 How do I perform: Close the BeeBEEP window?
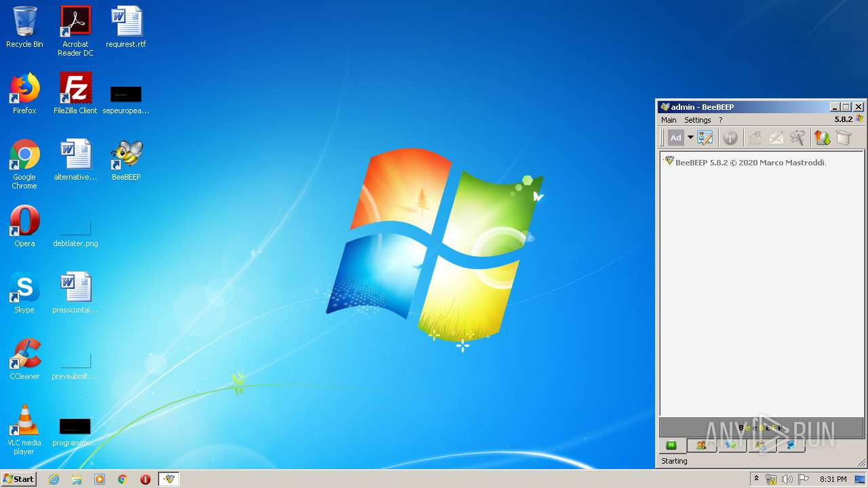click(859, 107)
